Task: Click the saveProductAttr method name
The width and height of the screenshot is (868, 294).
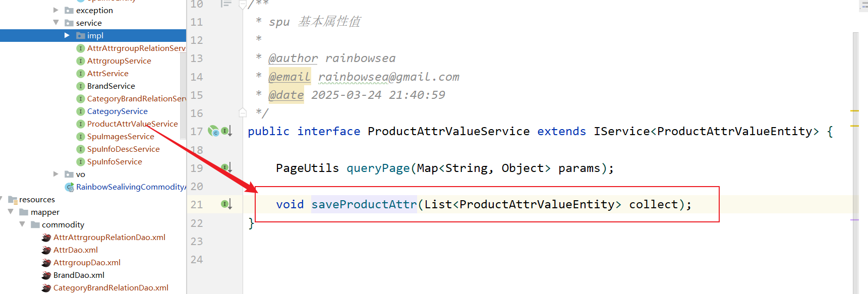Action: (364, 204)
